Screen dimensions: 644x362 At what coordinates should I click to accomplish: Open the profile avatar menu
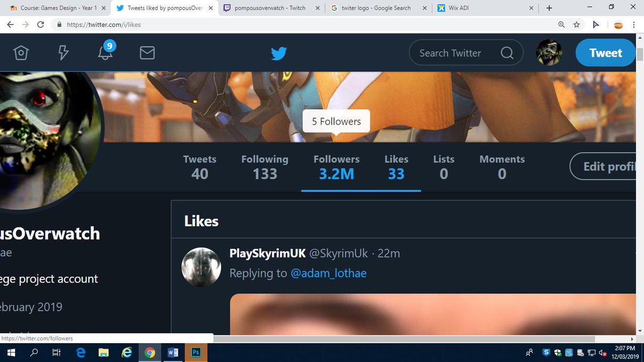pos(549,53)
